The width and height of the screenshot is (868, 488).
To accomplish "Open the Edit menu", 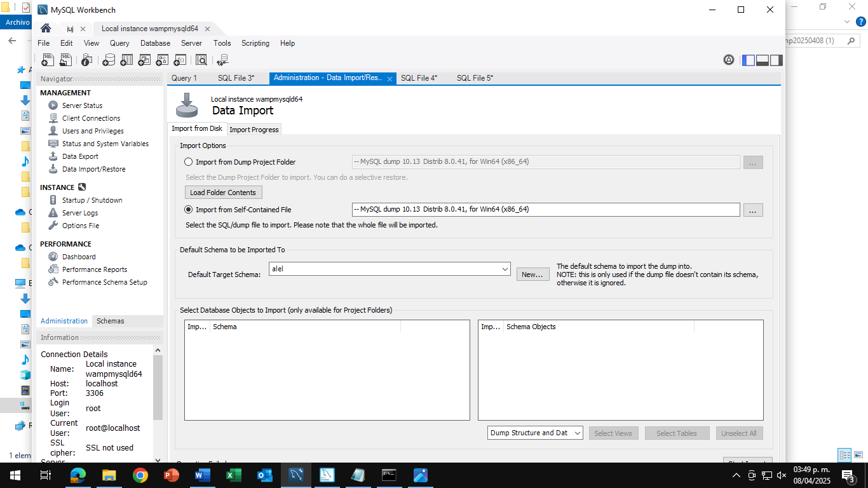I will pyautogui.click(x=67, y=43).
